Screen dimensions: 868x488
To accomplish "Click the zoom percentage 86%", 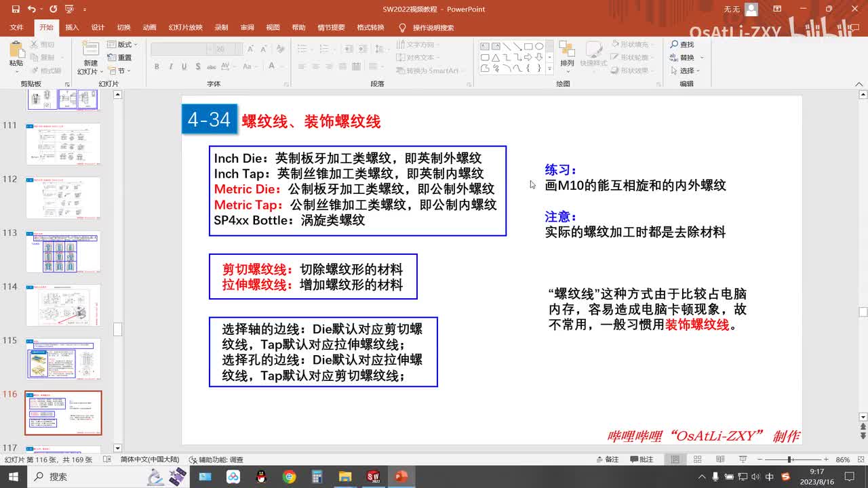I will click(x=843, y=460).
